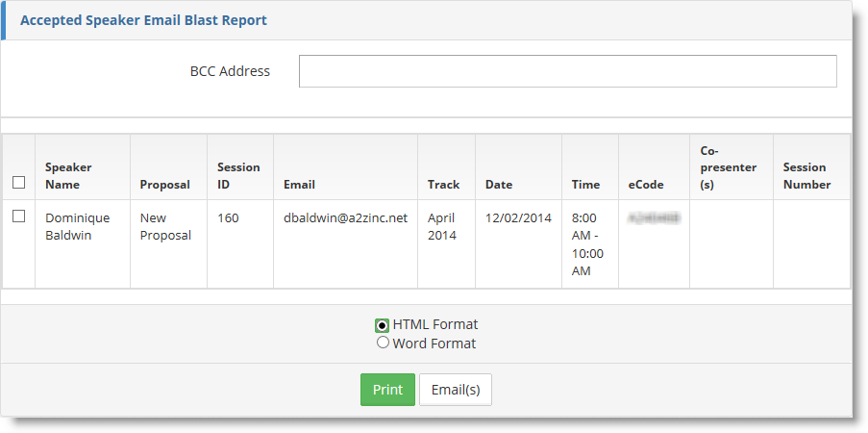This screenshot has width=868, height=433.
Task: Click the Proposal column header
Action: pos(165,184)
